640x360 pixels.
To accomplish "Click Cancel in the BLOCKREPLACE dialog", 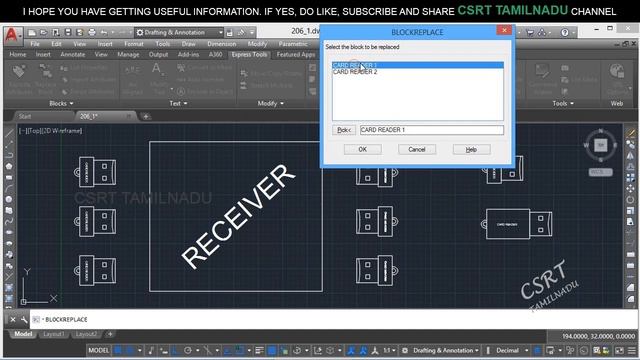I will pyautogui.click(x=417, y=149).
